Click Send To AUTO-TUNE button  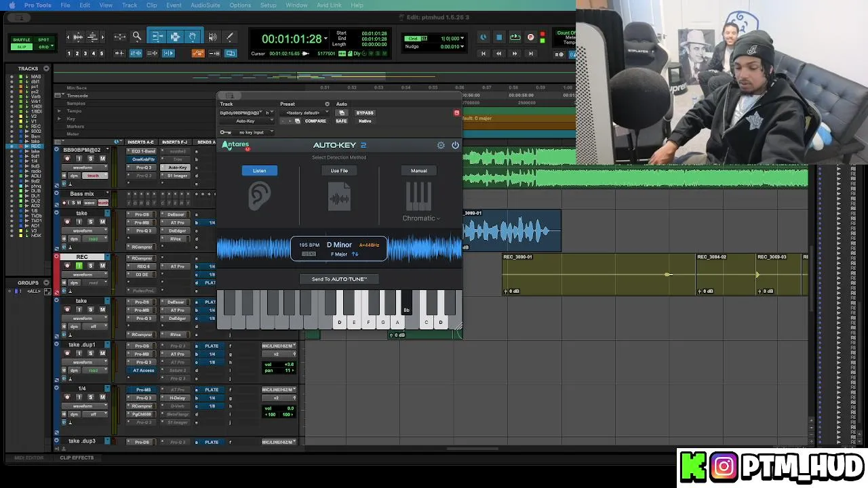(339, 279)
